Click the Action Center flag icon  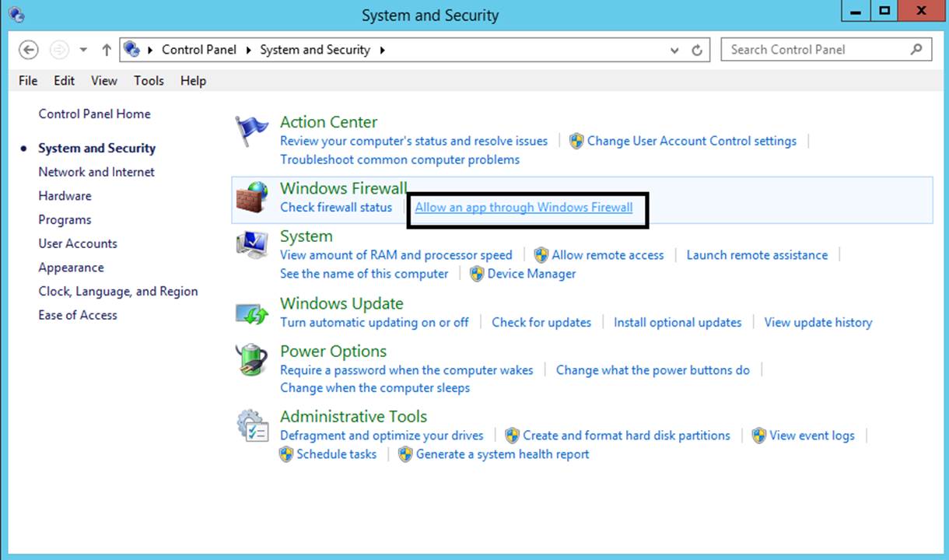[251, 131]
